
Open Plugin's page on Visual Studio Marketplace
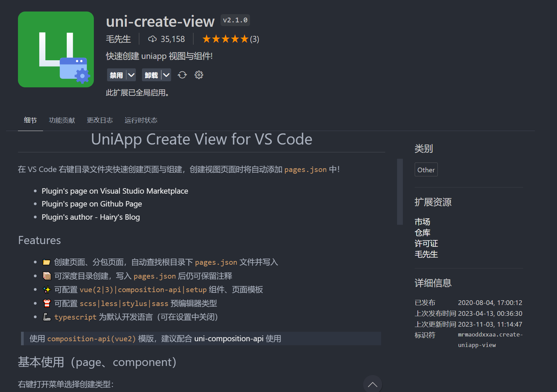(x=115, y=191)
